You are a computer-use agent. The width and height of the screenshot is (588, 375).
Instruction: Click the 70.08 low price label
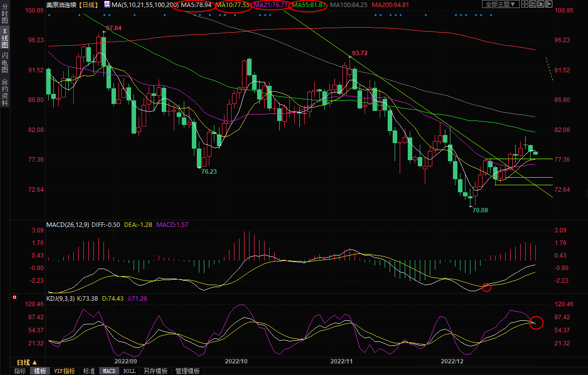[480, 210]
